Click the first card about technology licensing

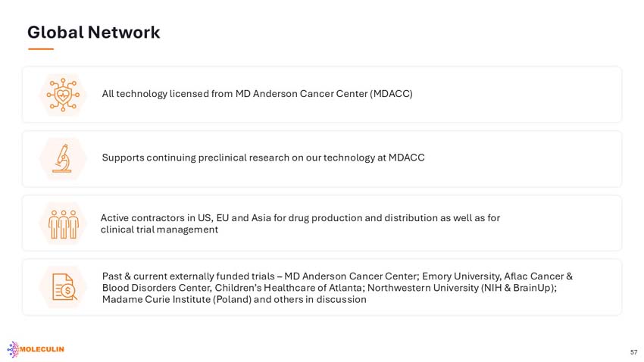(x=322, y=95)
